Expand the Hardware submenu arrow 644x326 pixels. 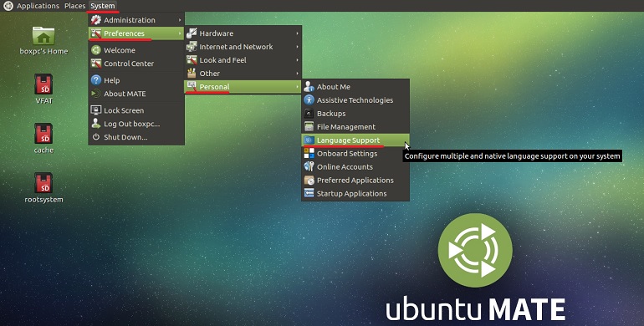pyautogui.click(x=298, y=33)
